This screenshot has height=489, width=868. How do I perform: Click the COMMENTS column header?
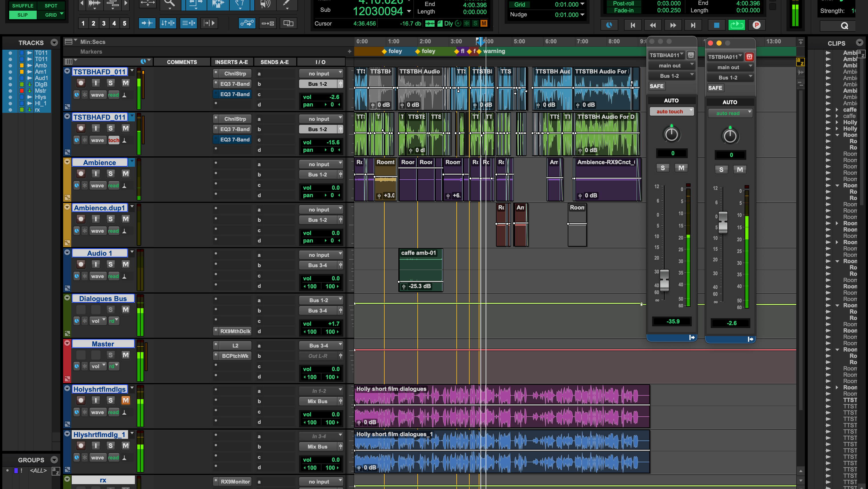coord(182,62)
